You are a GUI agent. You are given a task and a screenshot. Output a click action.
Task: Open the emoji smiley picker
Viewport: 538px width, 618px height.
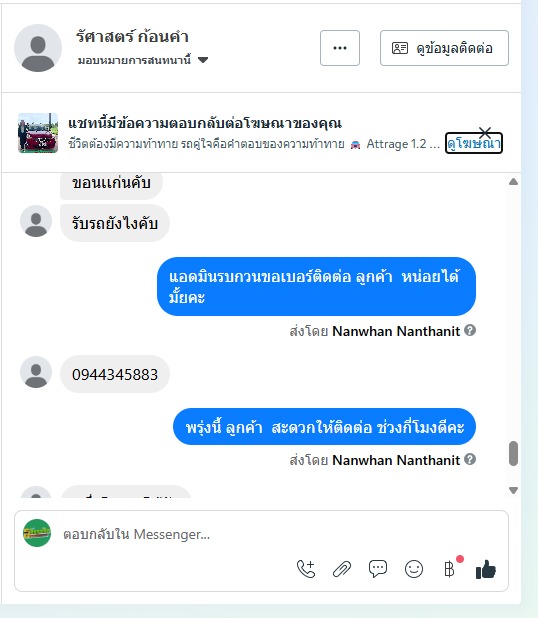point(414,569)
